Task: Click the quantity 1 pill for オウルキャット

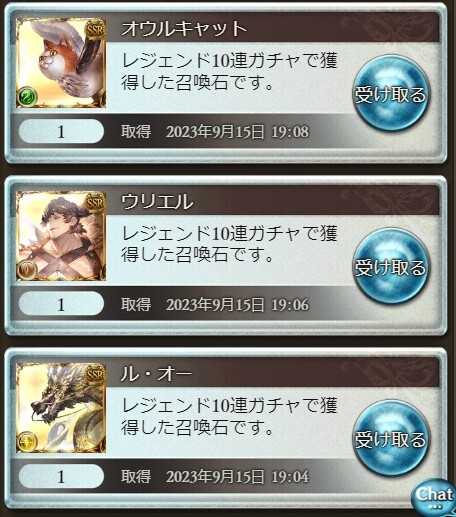Action: (61, 131)
